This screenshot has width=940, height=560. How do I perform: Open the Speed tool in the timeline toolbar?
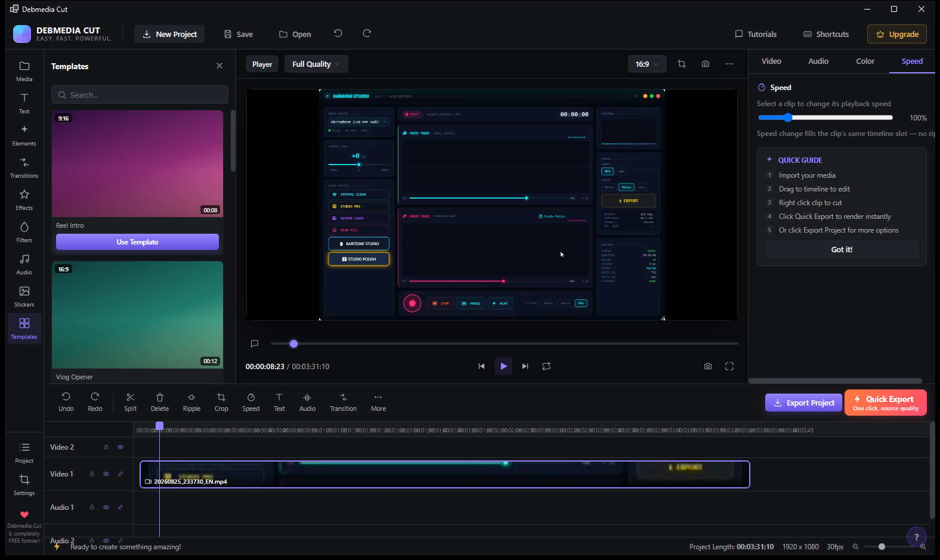251,402
